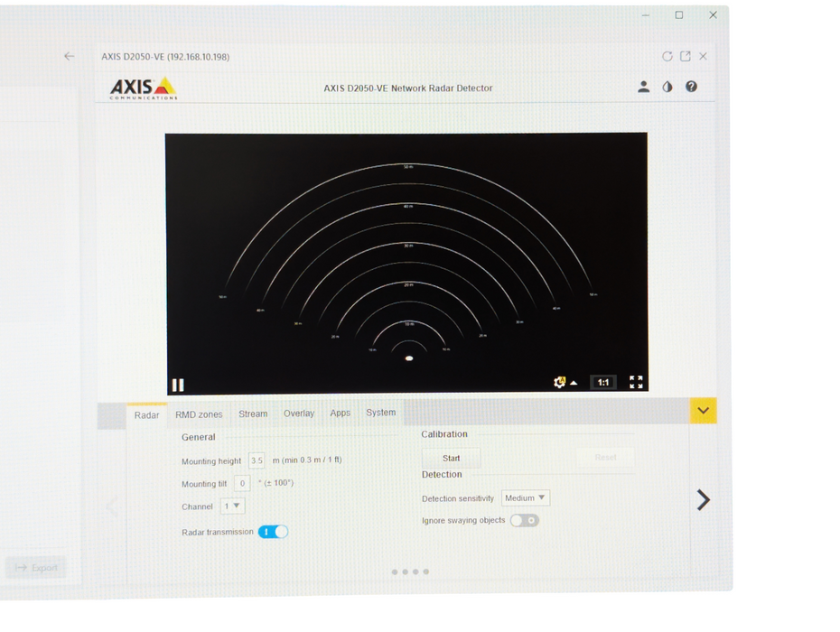840x632 pixels.
Task: Go to previous settings page arrow
Action: 111,507
